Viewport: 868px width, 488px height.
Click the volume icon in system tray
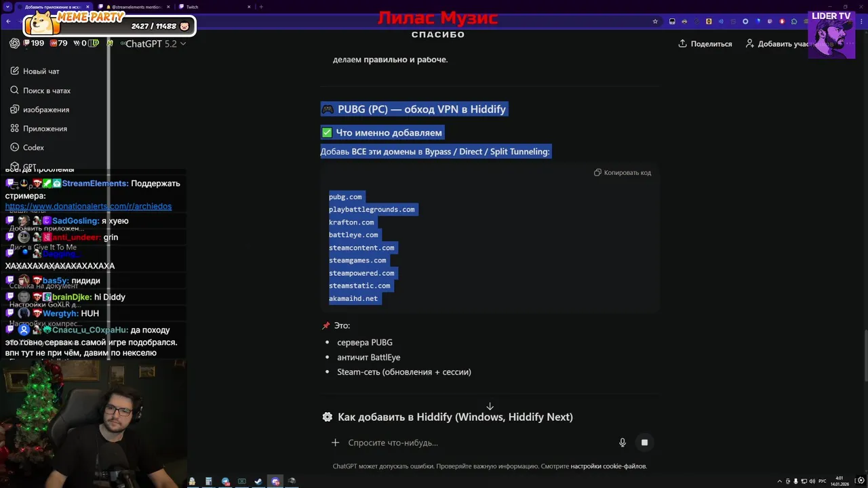pos(812,481)
